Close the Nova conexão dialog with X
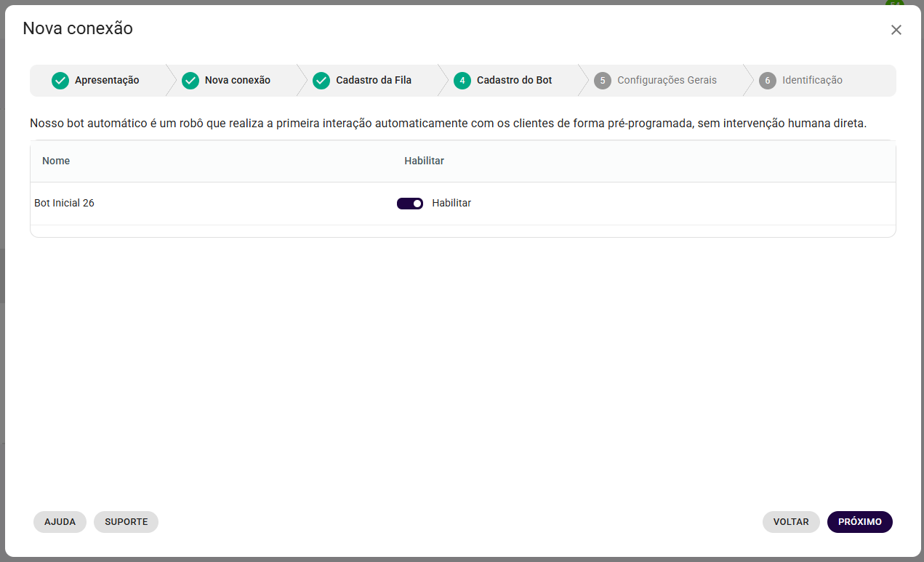This screenshot has height=562, width=924. click(896, 30)
